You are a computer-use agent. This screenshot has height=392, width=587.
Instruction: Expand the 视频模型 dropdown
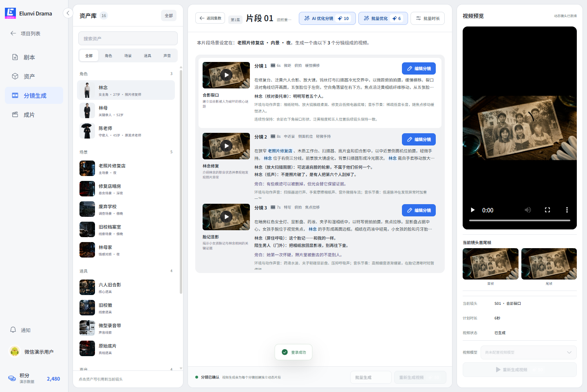tap(528, 352)
